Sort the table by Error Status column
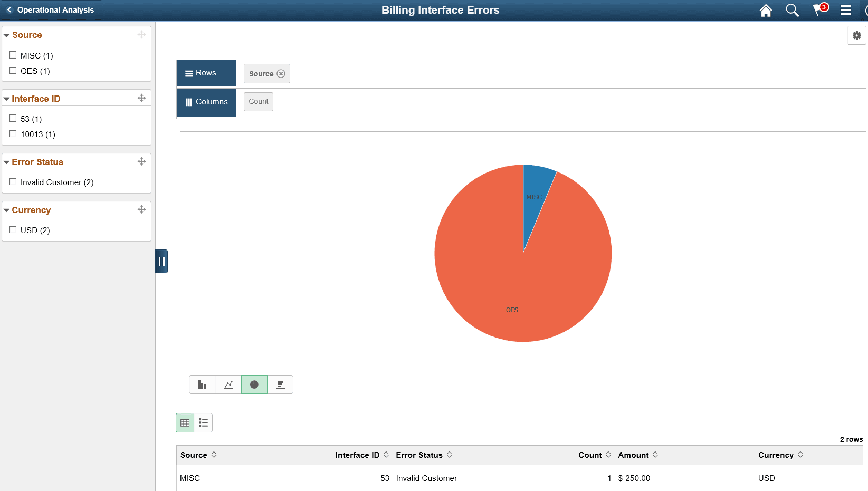 (x=450, y=455)
